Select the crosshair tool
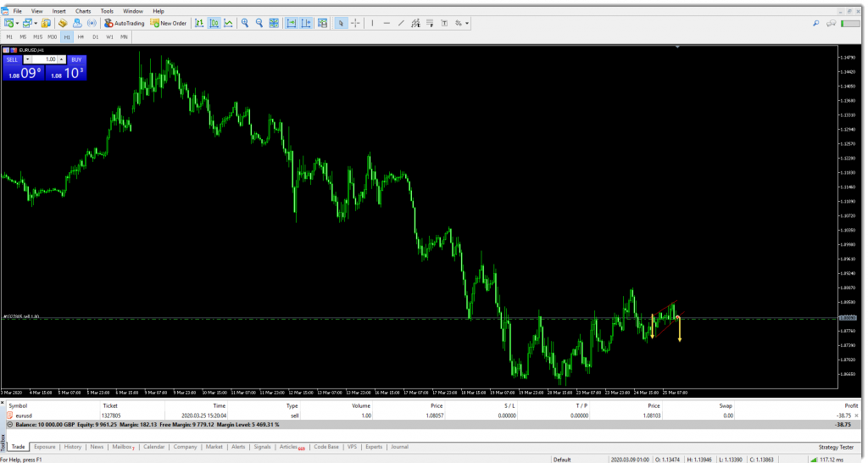Image resolution: width=868 pixels, height=463 pixels. [354, 23]
